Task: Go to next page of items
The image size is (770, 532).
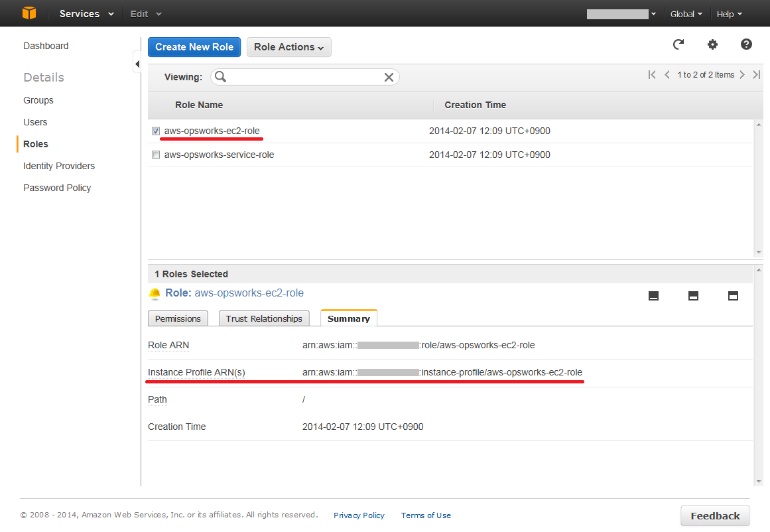Action: click(742, 75)
